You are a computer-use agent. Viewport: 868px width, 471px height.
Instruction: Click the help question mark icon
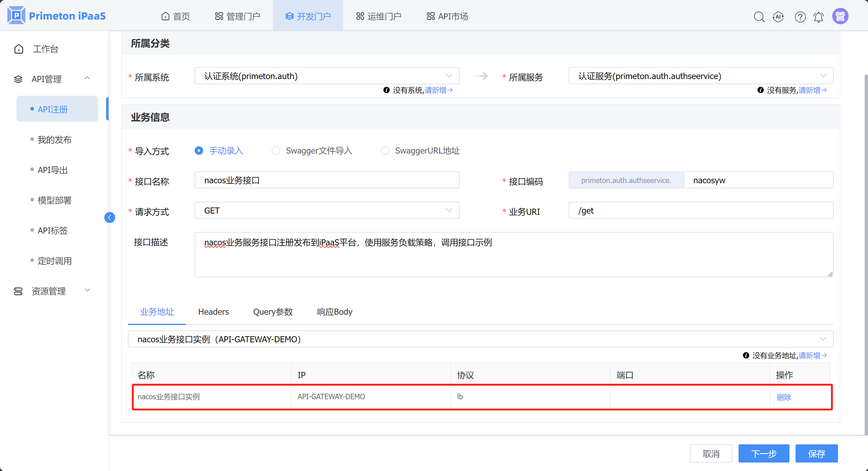click(800, 16)
